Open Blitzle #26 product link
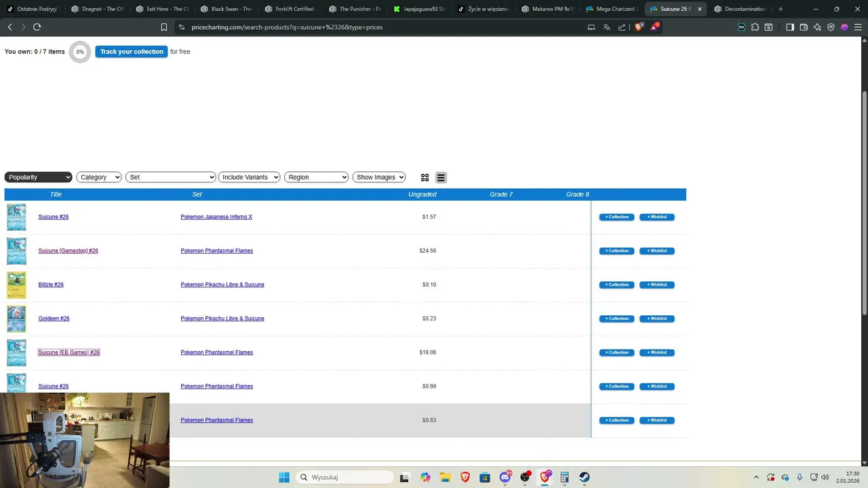The width and height of the screenshot is (868, 488). [x=51, y=285]
